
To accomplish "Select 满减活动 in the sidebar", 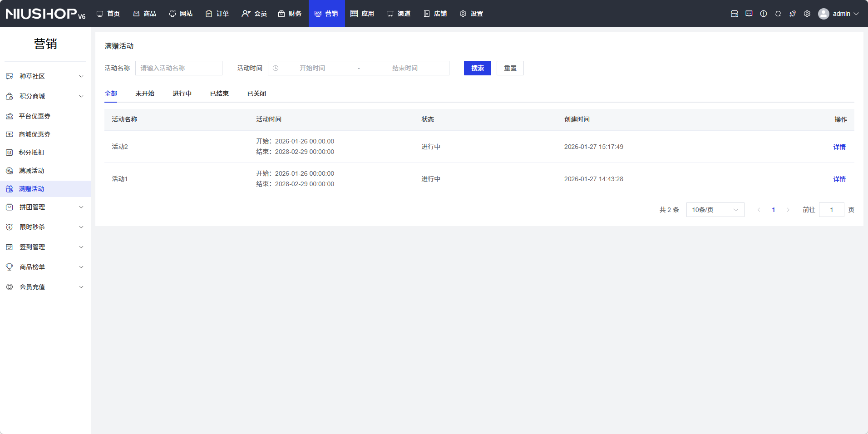I will 32,171.
